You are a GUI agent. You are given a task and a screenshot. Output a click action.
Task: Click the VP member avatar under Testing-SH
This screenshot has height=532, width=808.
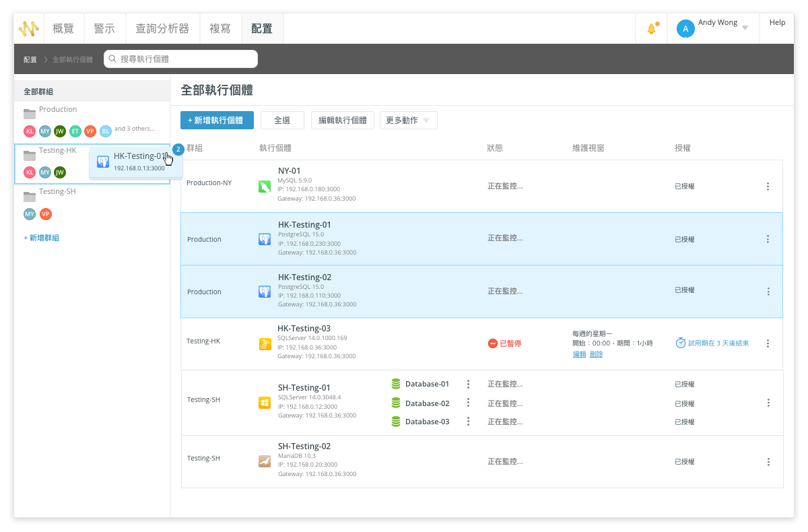45,214
